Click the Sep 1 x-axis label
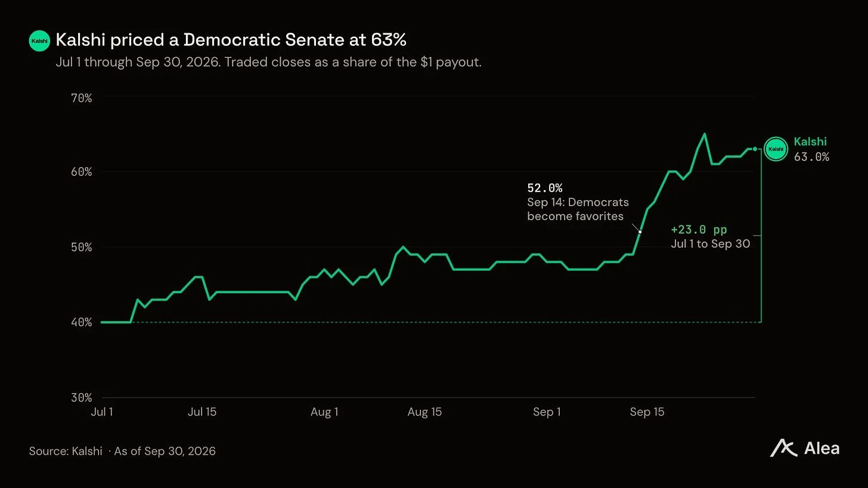868x488 pixels. (x=547, y=412)
